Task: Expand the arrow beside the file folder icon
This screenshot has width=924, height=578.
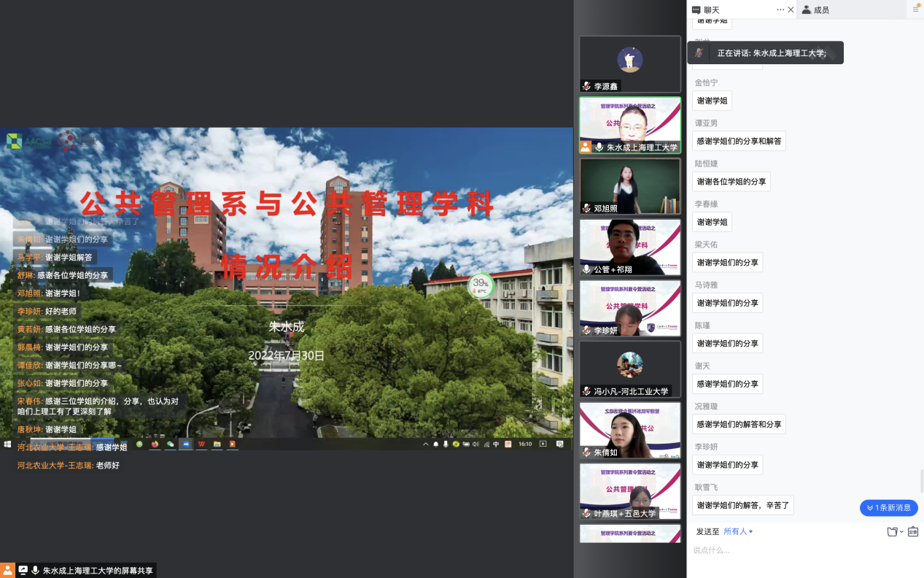Action: coord(901,532)
